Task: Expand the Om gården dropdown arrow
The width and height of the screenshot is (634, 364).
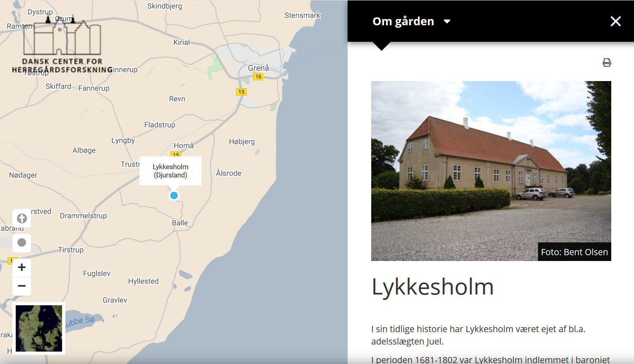Action: click(x=447, y=22)
